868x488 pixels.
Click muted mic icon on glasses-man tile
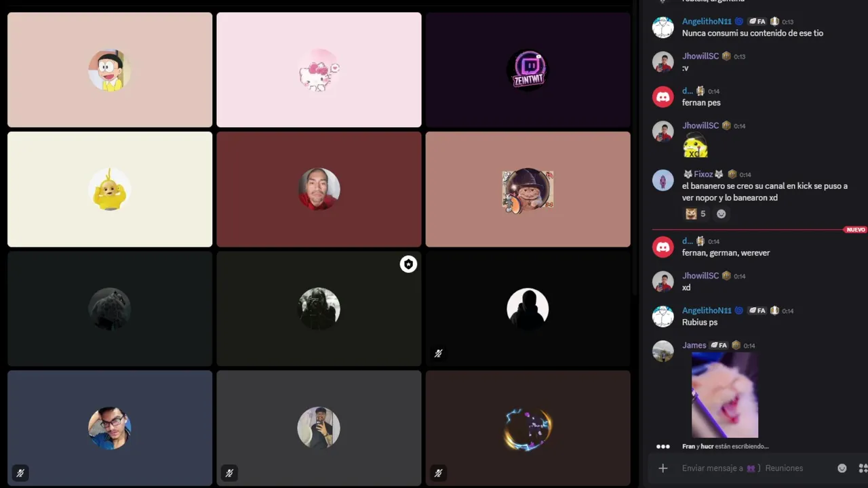(20, 473)
